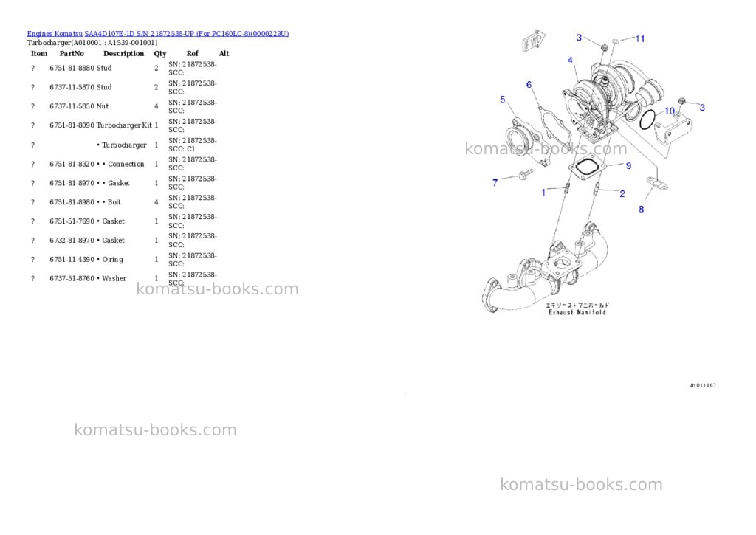This screenshot has height=535, width=756.
Task: Open the SAA4D107E-1D S/N 21872538-UP link
Action: [x=187, y=34]
